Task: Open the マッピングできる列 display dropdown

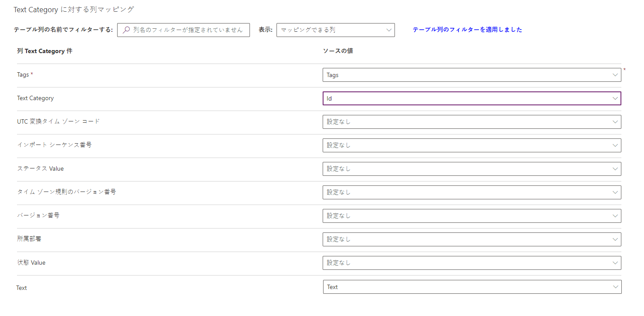Action: point(335,30)
